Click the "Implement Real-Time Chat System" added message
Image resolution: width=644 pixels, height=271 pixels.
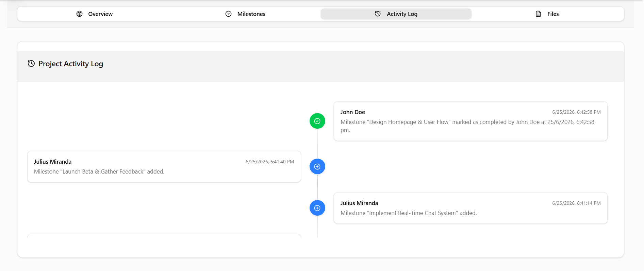click(409, 213)
